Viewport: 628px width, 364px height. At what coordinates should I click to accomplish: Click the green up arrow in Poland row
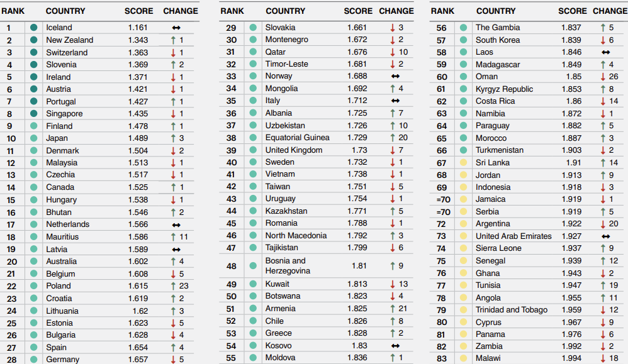point(173,286)
